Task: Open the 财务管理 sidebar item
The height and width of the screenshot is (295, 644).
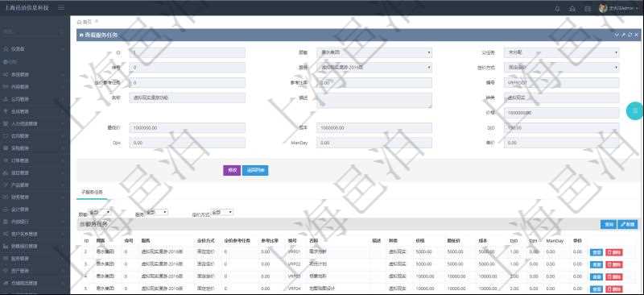Action: tap(35, 197)
